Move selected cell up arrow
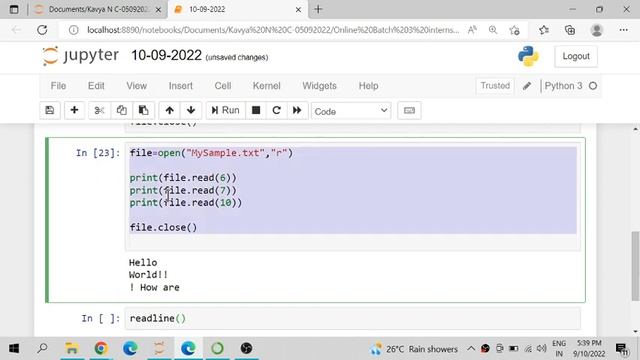This screenshot has height=360, width=640. (x=169, y=110)
